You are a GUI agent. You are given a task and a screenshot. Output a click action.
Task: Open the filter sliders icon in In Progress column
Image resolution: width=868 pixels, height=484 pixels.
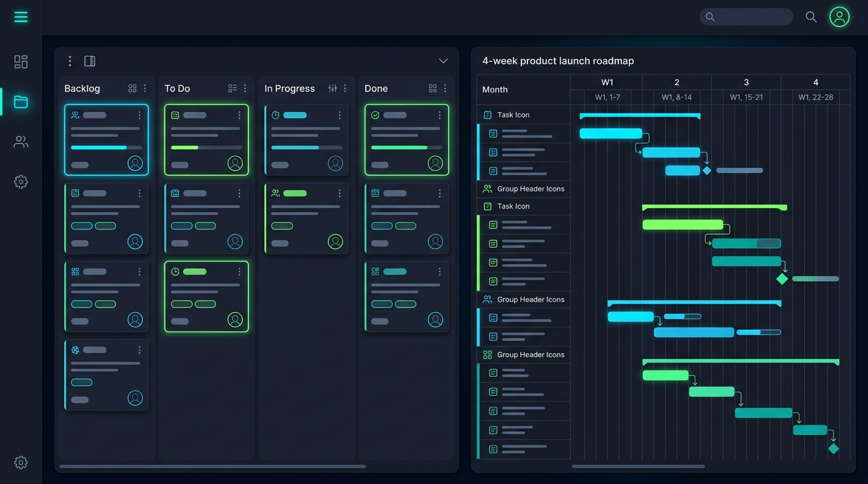[332, 88]
